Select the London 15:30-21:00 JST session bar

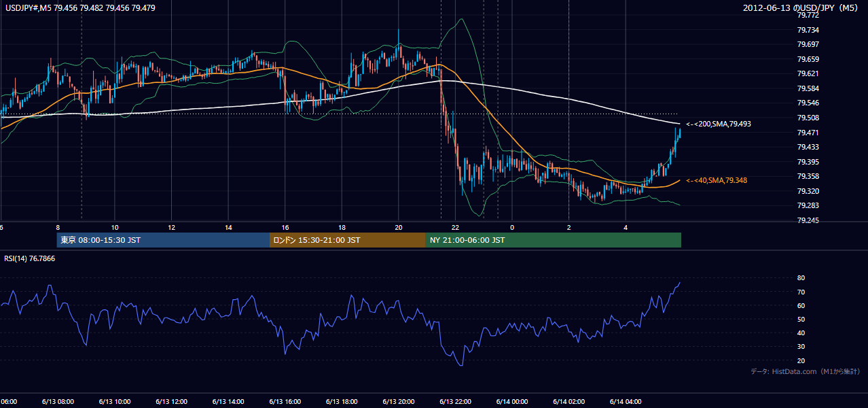click(x=348, y=240)
